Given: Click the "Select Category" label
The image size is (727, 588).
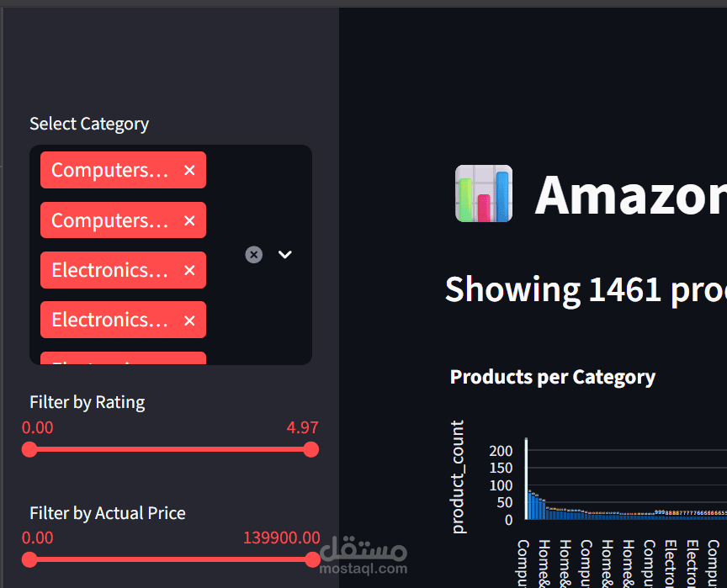Looking at the screenshot, I should pyautogui.click(x=89, y=124).
